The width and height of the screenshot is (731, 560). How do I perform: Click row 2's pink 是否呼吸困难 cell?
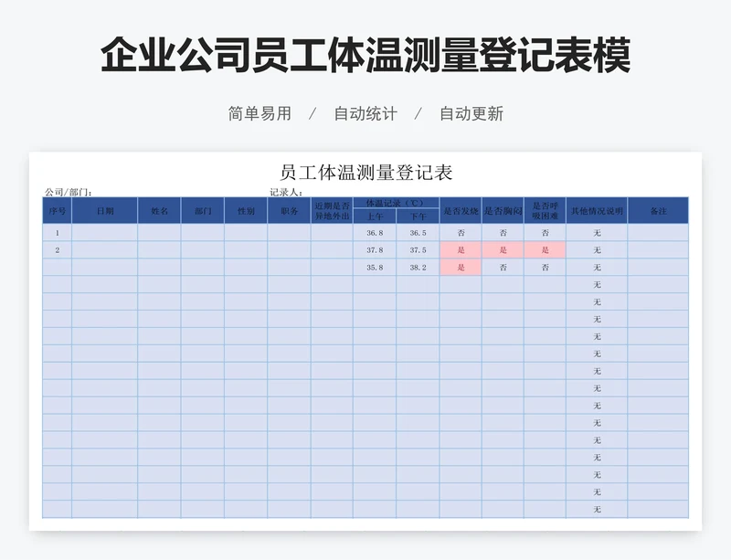click(545, 250)
